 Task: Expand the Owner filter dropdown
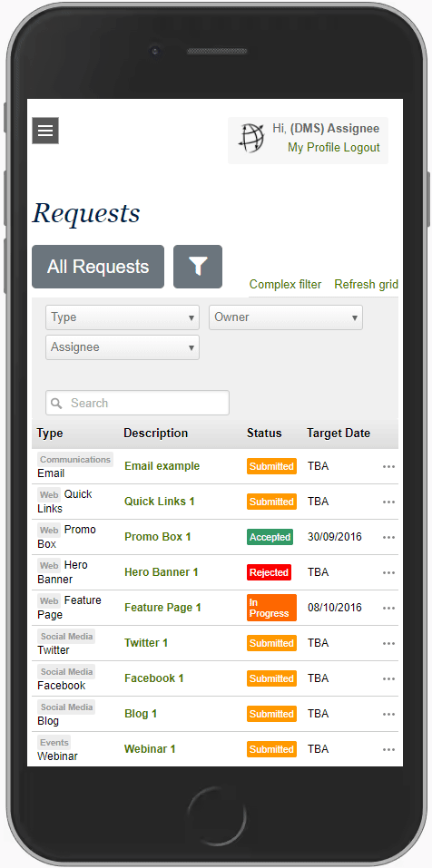(286, 317)
